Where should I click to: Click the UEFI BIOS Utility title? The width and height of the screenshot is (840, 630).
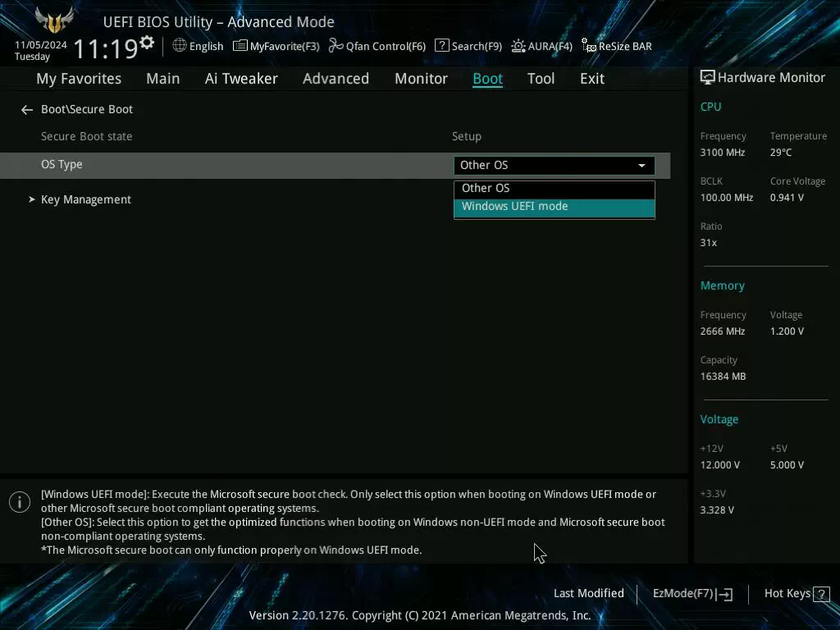coord(218,22)
